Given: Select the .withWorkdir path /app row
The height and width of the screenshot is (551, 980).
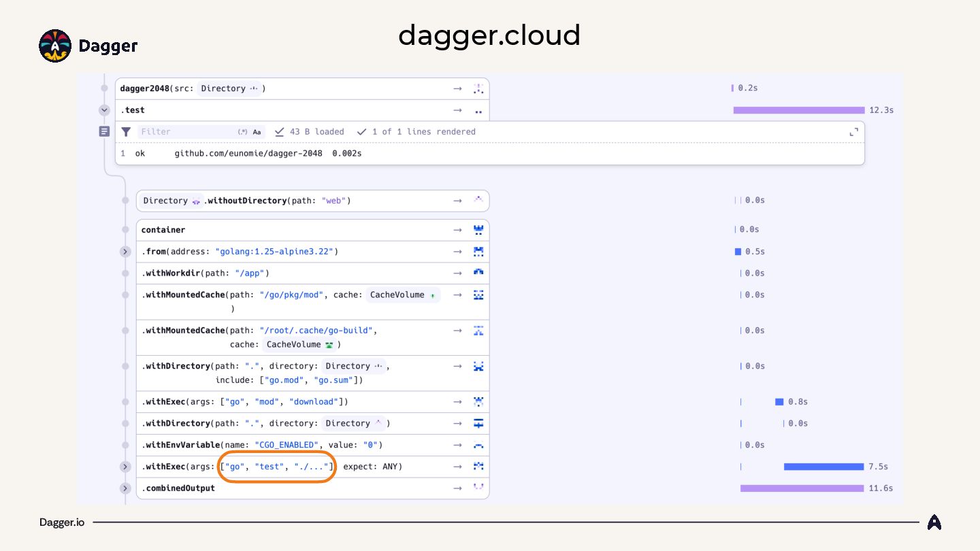Looking at the screenshot, I should click(x=312, y=273).
